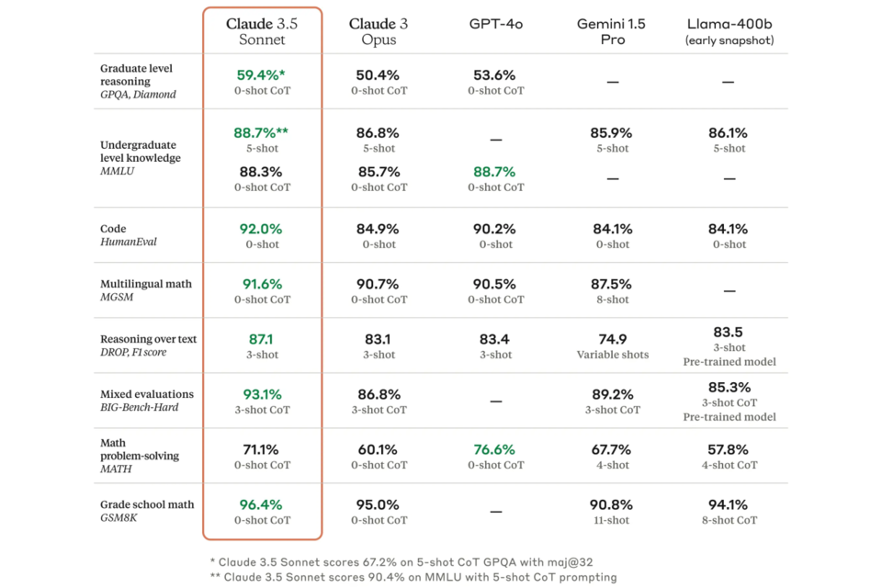Select the Mixed evaluations BIG-Bench-Hard label

(x=146, y=401)
